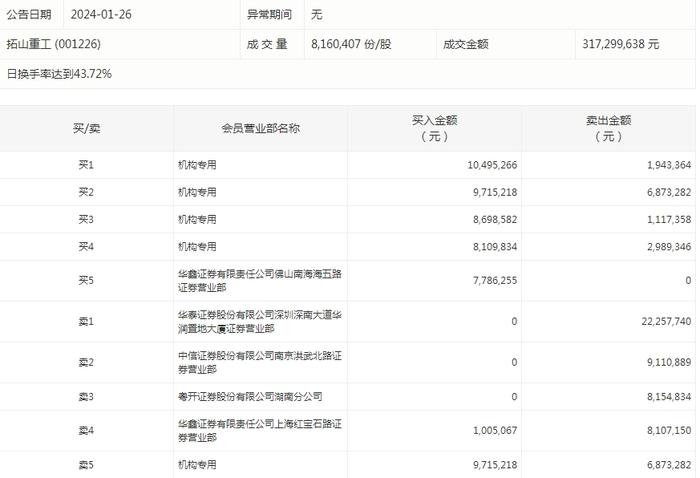Click the 异常期间 label
The image size is (700, 478).
pos(269,14)
